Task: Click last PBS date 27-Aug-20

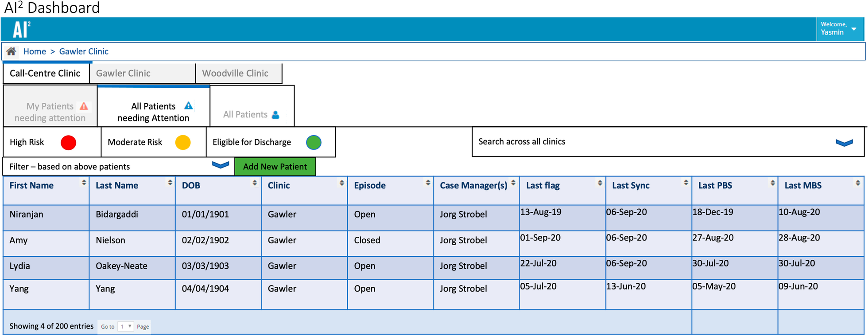Action: pyautogui.click(x=713, y=238)
